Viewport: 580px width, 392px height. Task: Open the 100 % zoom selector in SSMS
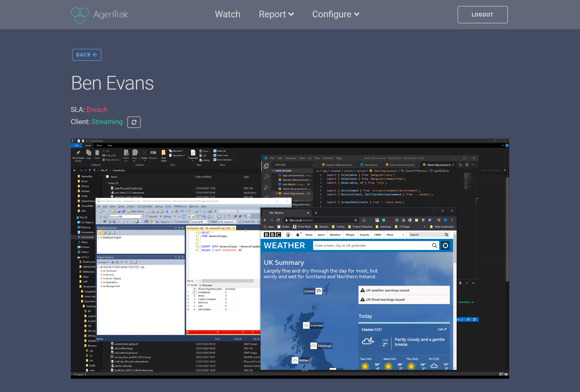192,281
